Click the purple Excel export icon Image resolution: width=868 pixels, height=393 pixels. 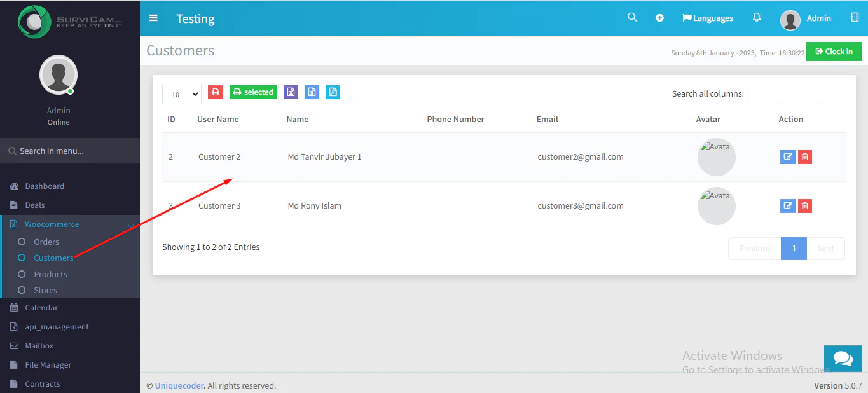(291, 92)
